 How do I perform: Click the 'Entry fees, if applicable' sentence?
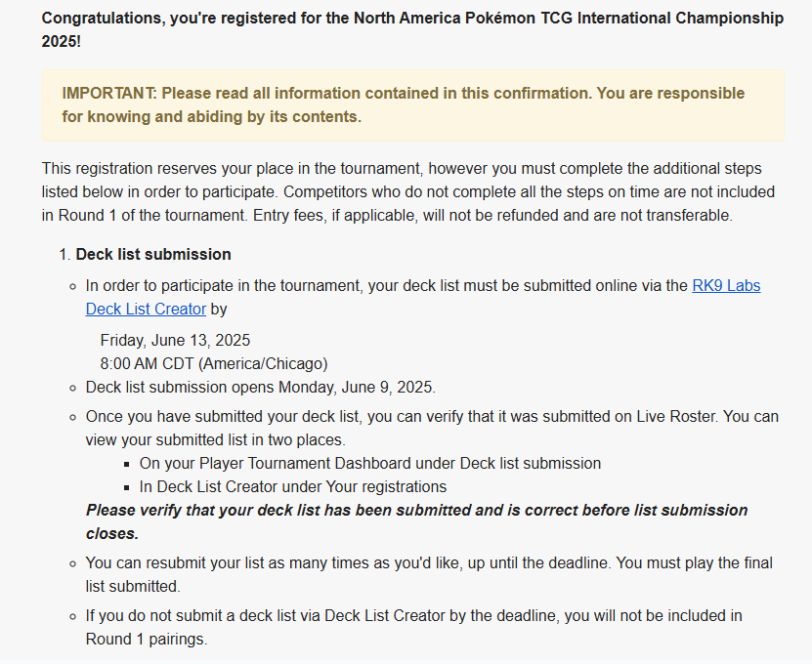(492, 215)
